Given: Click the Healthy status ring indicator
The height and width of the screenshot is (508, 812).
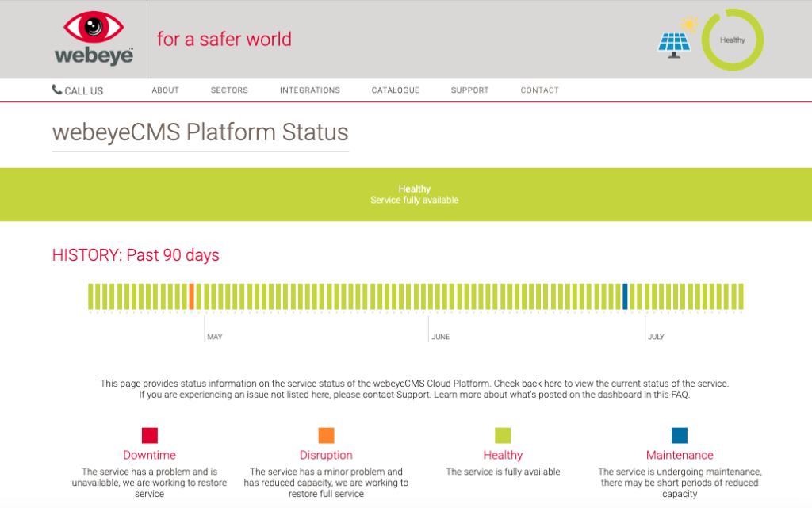Looking at the screenshot, I should [732, 40].
